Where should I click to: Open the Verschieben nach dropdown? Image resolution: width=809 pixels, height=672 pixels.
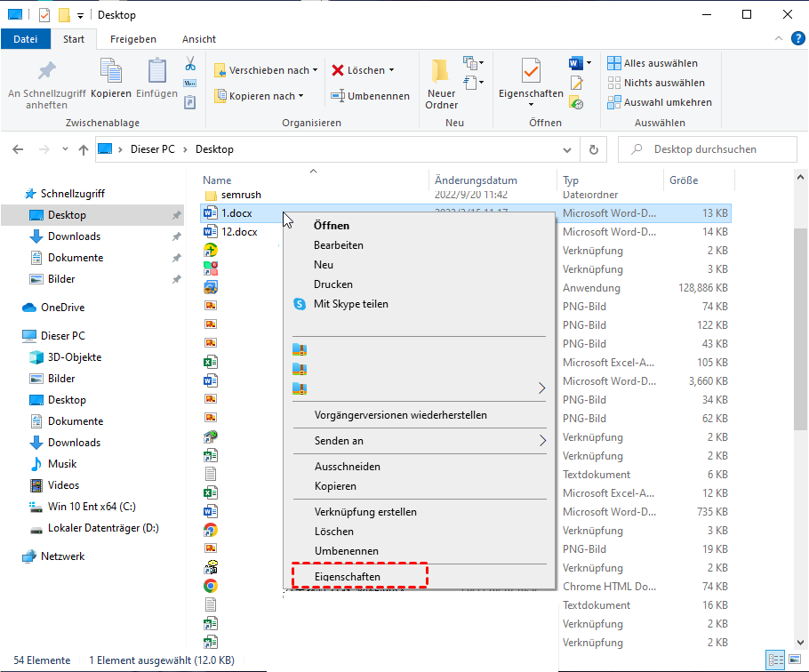[262, 70]
